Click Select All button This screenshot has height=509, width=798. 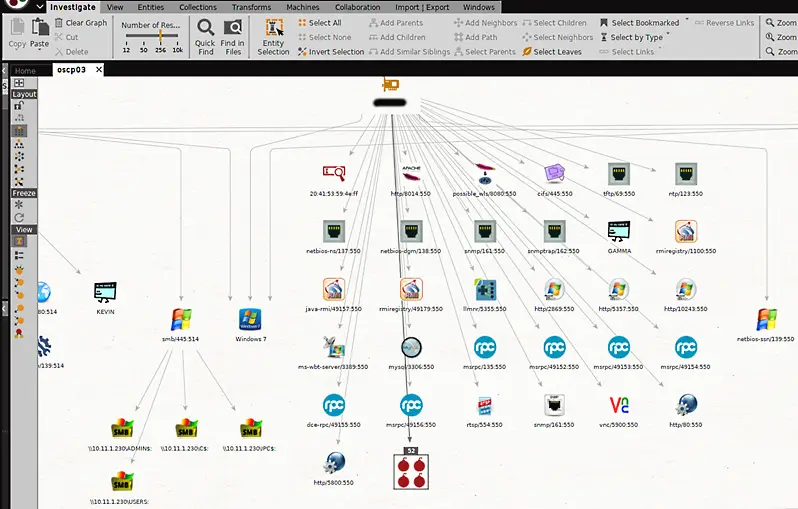320,23
